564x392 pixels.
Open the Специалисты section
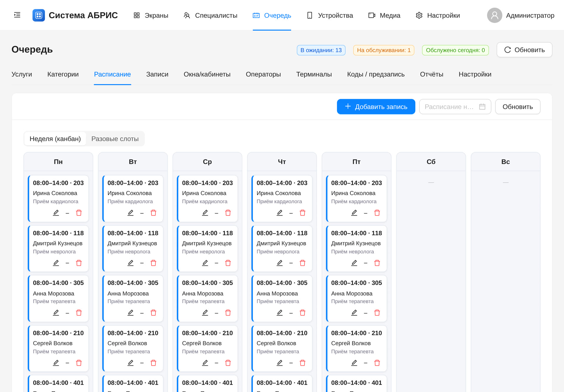(x=210, y=15)
